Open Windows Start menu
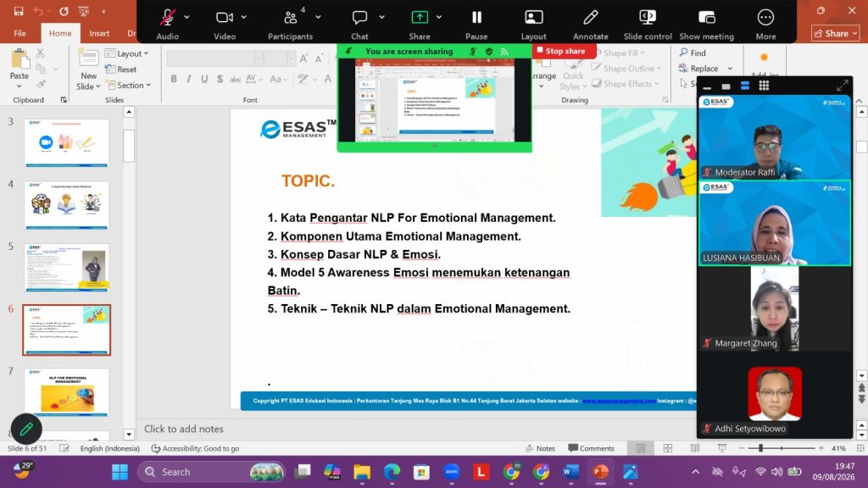 pos(120,472)
